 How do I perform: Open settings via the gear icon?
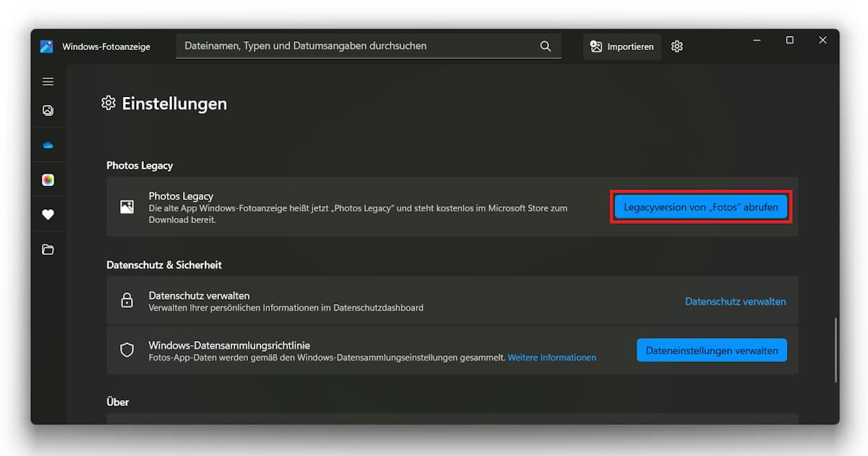click(x=676, y=46)
